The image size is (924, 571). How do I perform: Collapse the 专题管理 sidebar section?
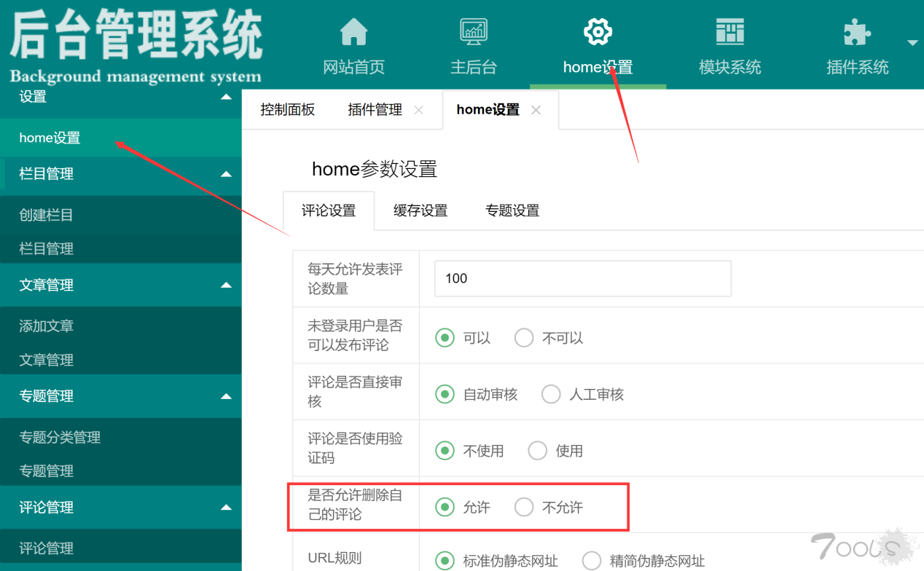click(x=227, y=396)
